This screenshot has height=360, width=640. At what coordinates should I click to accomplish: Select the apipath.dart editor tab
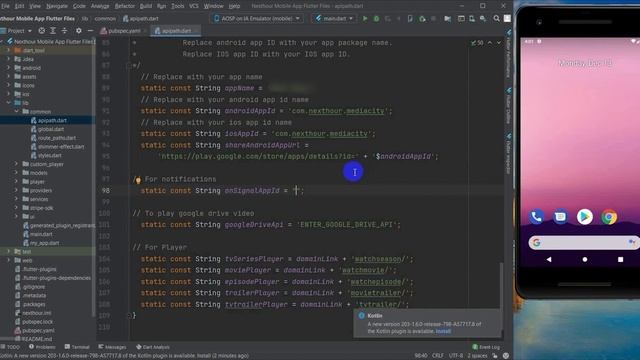click(176, 31)
